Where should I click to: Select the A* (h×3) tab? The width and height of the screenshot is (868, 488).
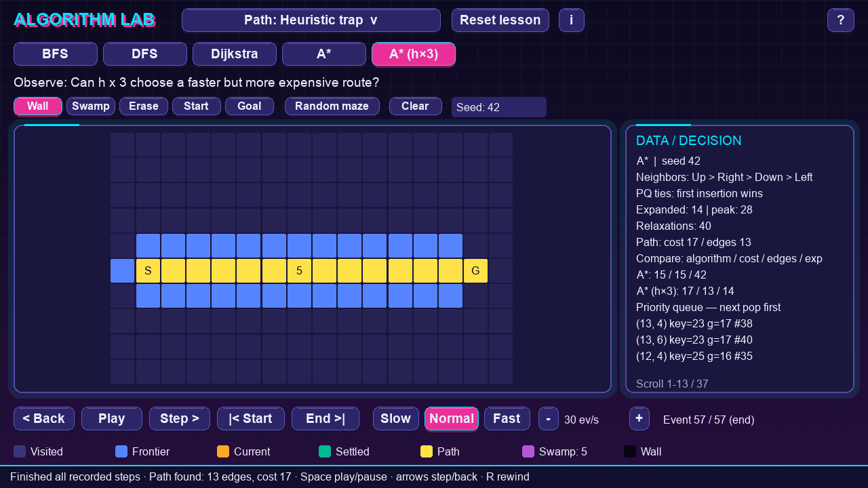(414, 54)
